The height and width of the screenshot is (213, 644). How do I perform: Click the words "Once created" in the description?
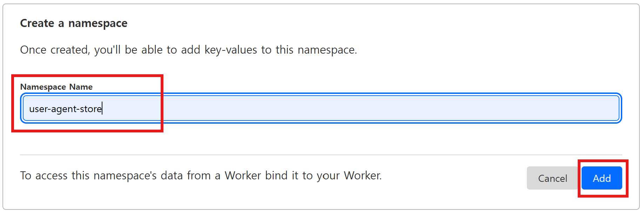coord(55,50)
